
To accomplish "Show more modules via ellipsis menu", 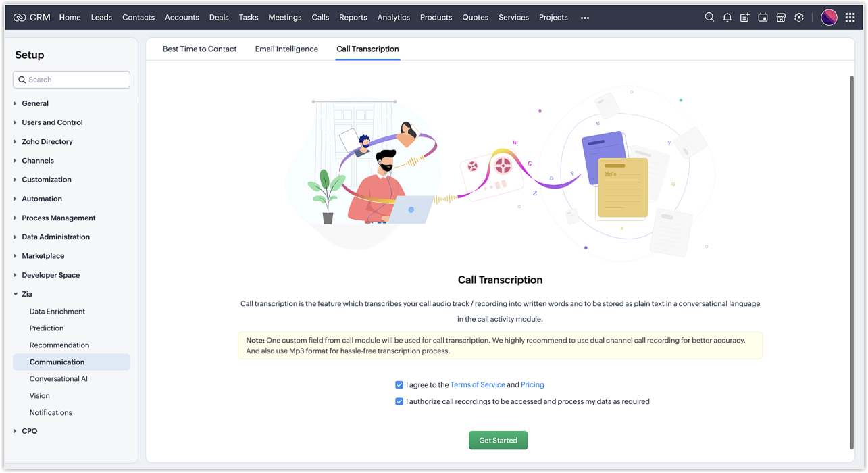I will click(585, 18).
